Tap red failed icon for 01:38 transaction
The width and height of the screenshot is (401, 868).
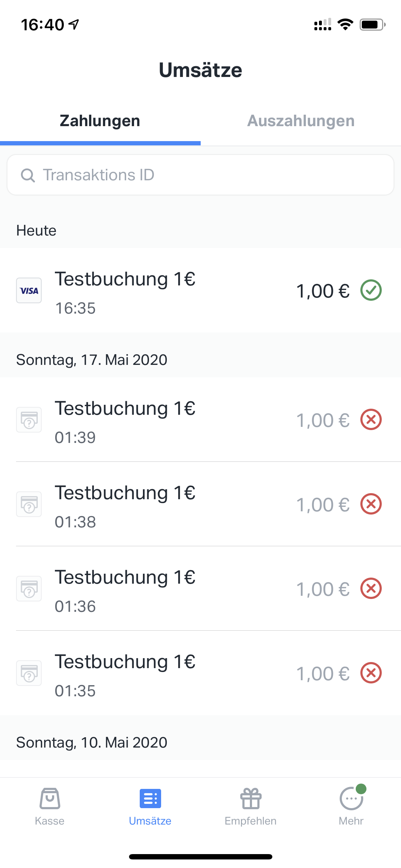pos(371,504)
